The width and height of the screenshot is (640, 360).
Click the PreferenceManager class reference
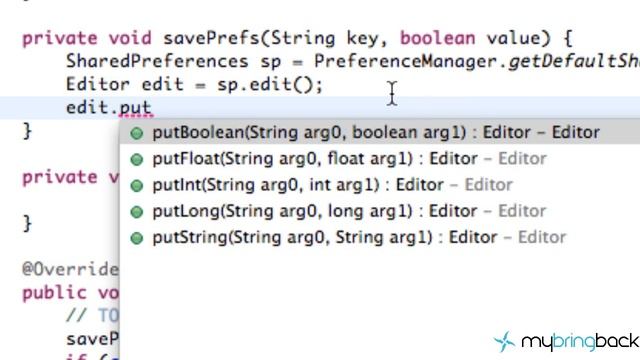pyautogui.click(x=405, y=62)
